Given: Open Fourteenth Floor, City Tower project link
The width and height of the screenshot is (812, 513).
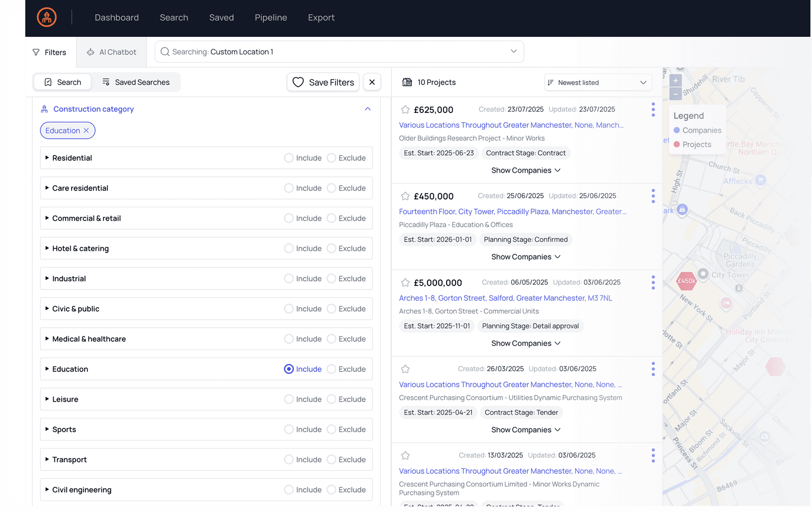Looking at the screenshot, I should point(512,212).
